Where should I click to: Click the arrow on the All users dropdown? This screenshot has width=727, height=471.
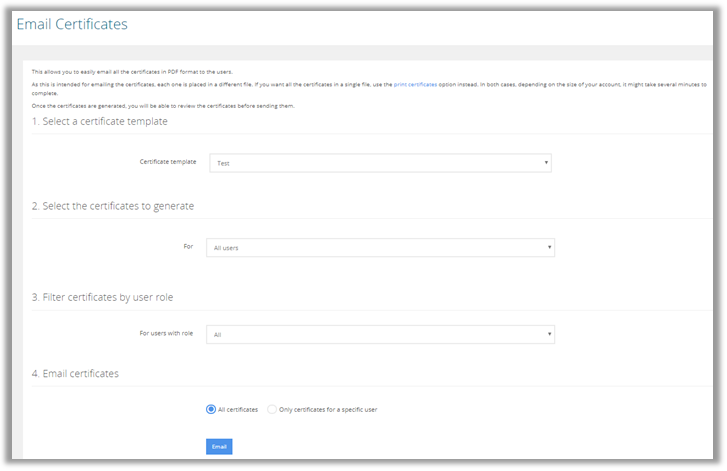coord(550,247)
